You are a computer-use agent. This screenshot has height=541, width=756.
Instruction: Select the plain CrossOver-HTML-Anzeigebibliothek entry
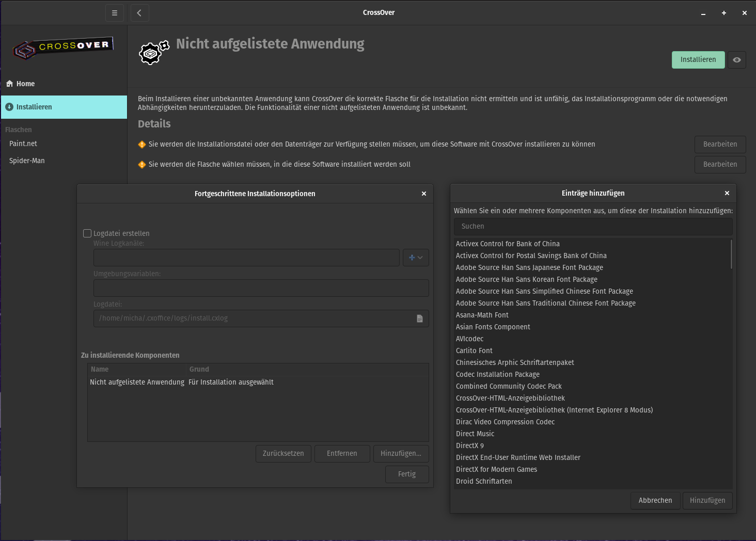[592, 399]
